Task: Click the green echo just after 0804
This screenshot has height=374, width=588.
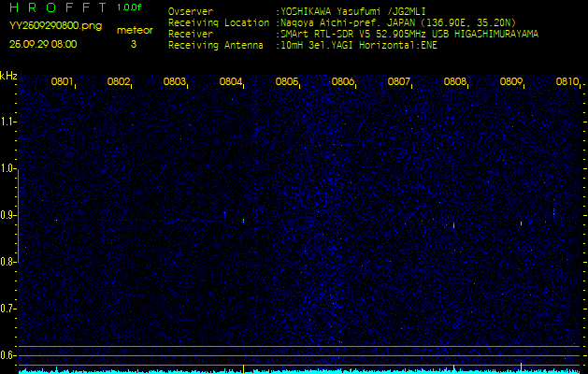Action: (243, 221)
